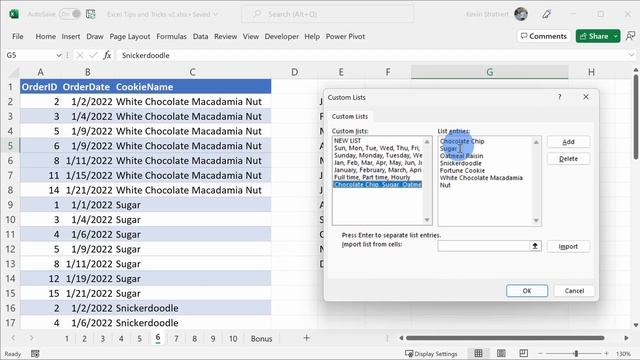The width and height of the screenshot is (640, 360).
Task: Open Display Settings in status bar
Action: click(x=431, y=354)
